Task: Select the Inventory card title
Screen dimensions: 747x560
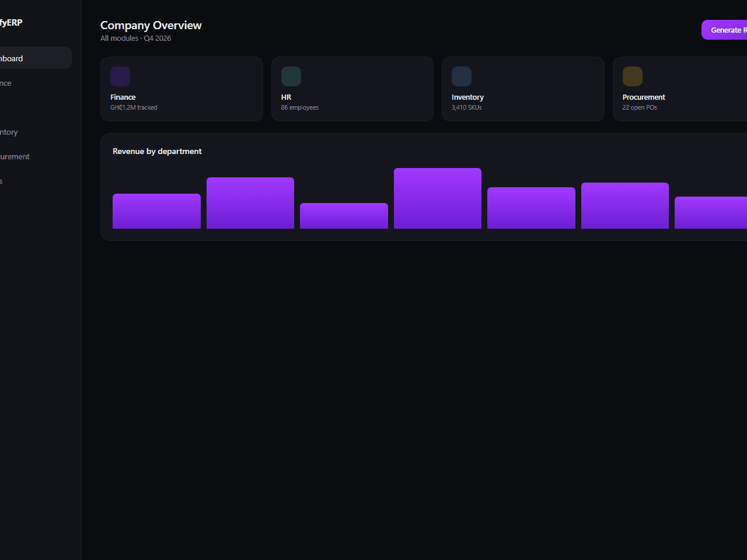Action: pos(467,97)
